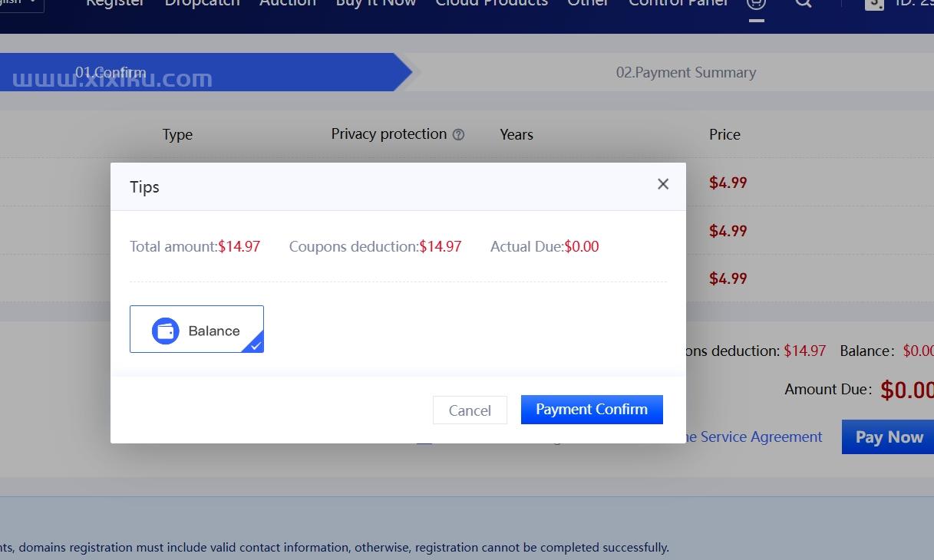
Task: Toggle the agreement checkbox beside Service Agreement
Action: point(424,439)
